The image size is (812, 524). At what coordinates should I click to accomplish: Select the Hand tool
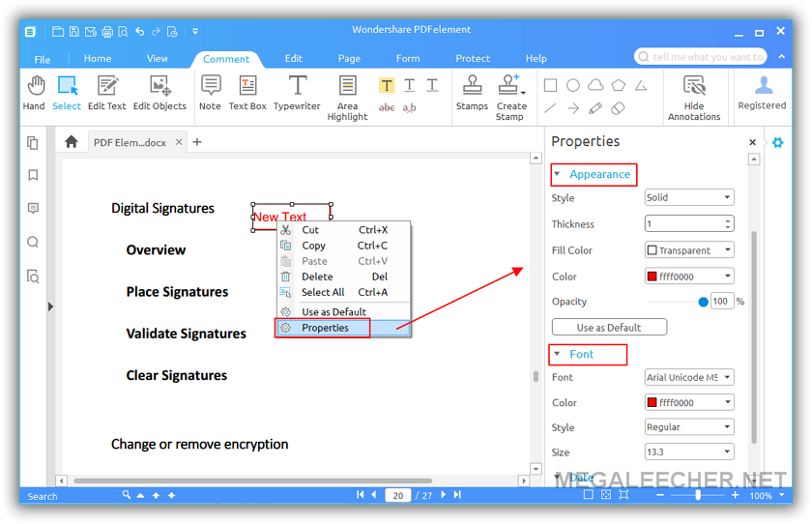point(34,93)
